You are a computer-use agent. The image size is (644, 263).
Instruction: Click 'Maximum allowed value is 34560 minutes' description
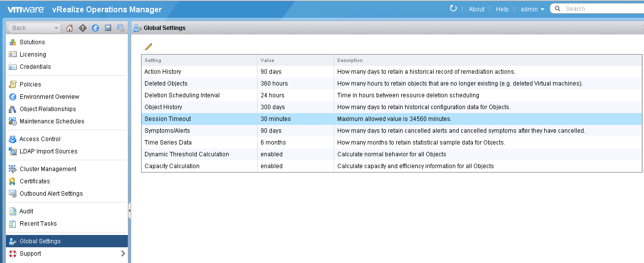tap(394, 119)
